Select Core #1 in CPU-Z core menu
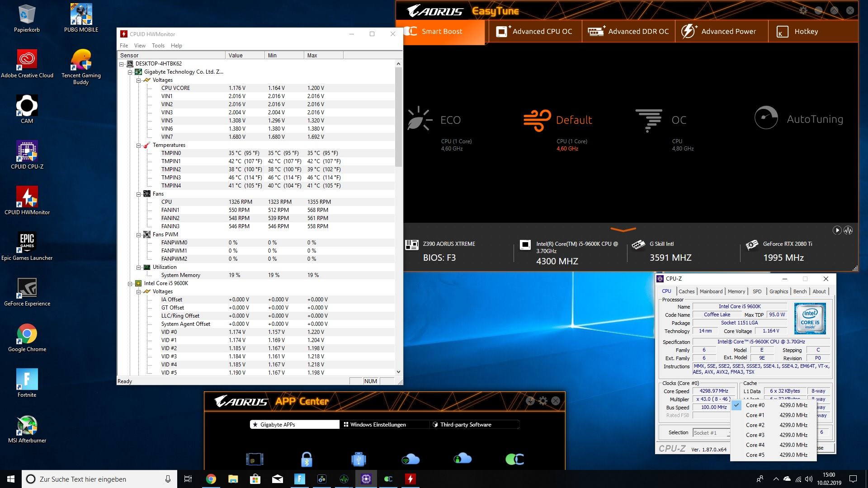The width and height of the screenshot is (868, 488). point(773,415)
